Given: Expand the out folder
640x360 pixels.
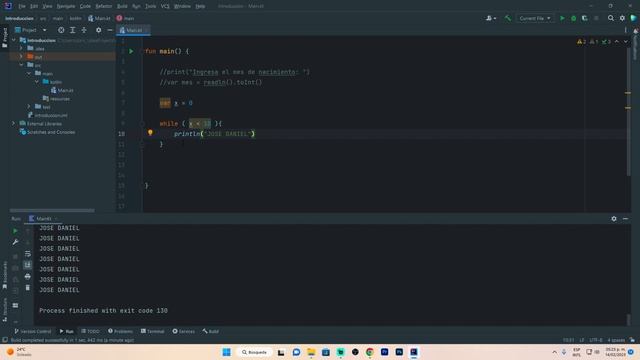Looking at the screenshot, I should click(21, 57).
